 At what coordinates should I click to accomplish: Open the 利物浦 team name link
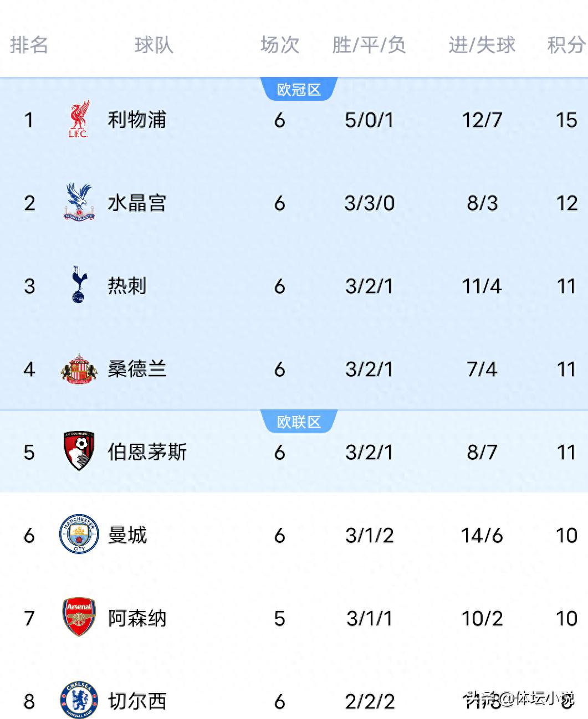pos(137,120)
